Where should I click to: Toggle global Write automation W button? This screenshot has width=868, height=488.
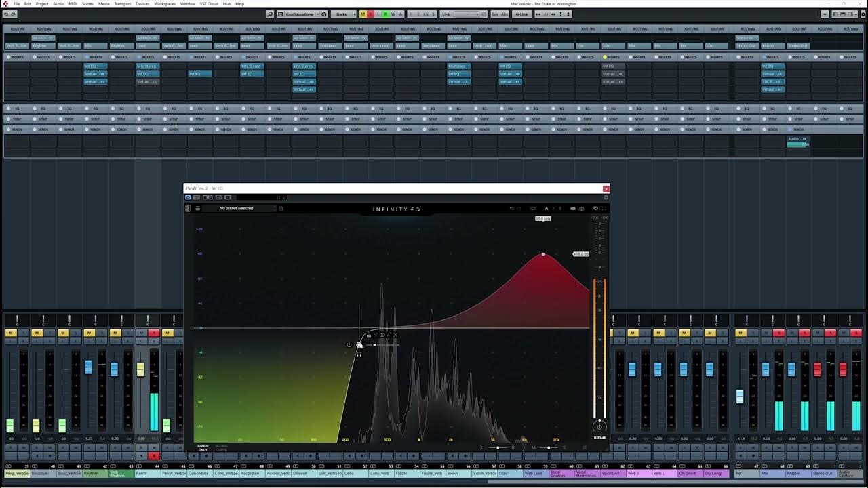pos(393,14)
